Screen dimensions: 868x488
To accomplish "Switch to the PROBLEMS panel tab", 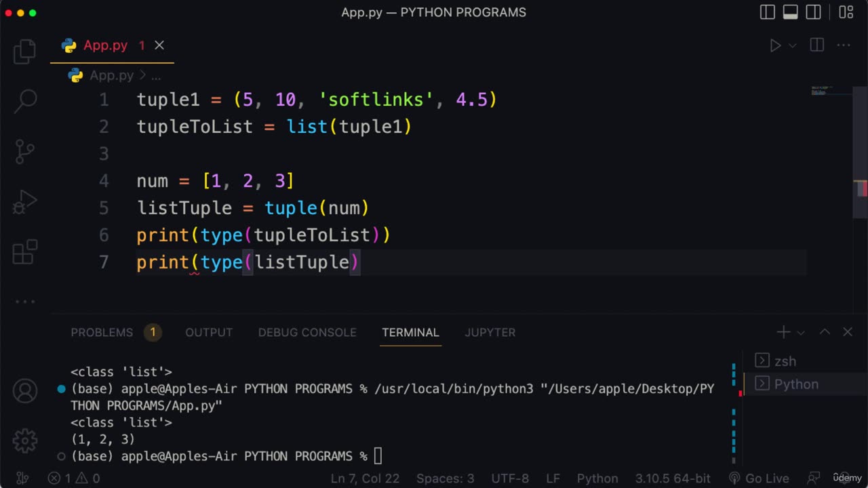I will (x=102, y=332).
